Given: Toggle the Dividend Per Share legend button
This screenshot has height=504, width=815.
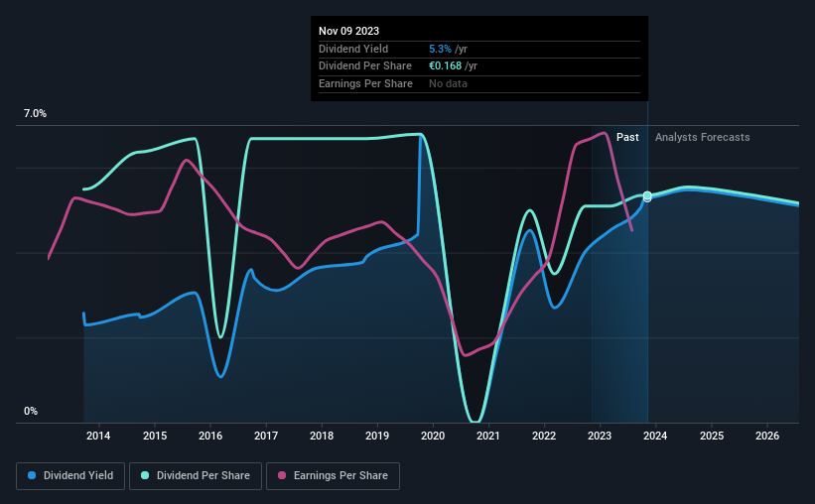Looking at the screenshot, I should click(196, 476).
